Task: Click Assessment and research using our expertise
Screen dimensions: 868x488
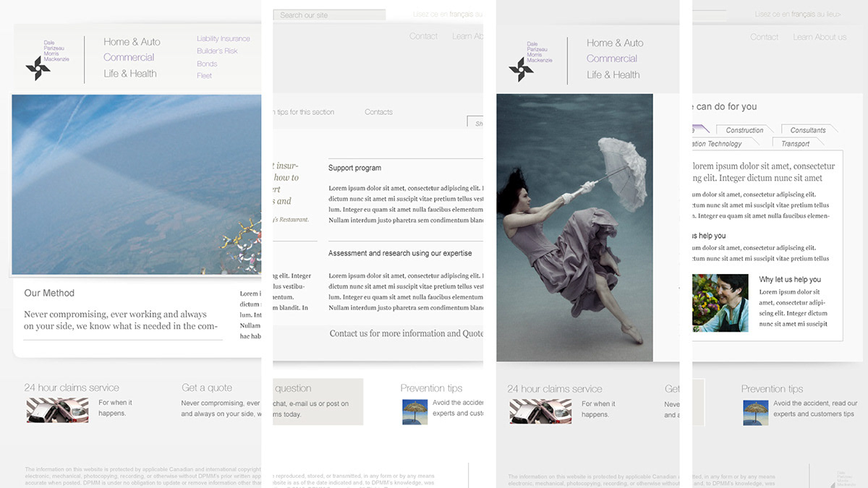Action: point(400,253)
